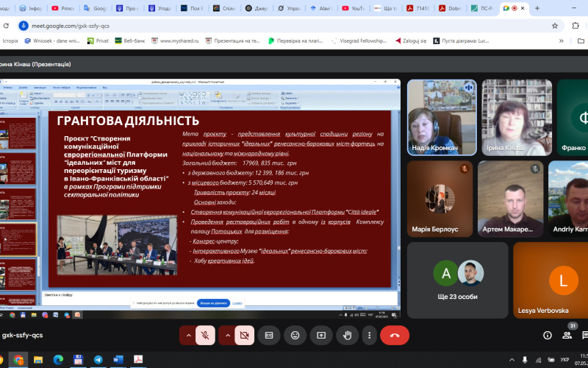Click the voice search microphone in address bar
This screenshot has width=588, height=368.
click(24, 26)
